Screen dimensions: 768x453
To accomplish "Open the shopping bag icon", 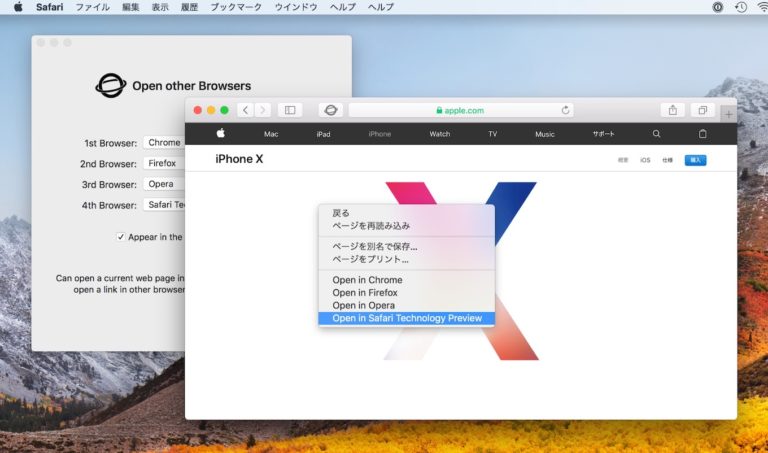I will (702, 134).
